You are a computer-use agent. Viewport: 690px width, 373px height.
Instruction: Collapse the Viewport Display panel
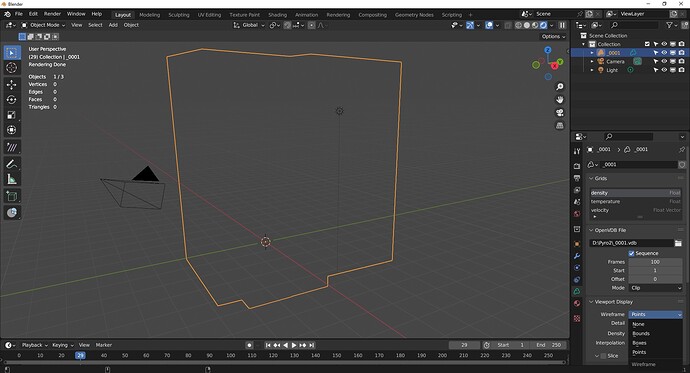591,302
